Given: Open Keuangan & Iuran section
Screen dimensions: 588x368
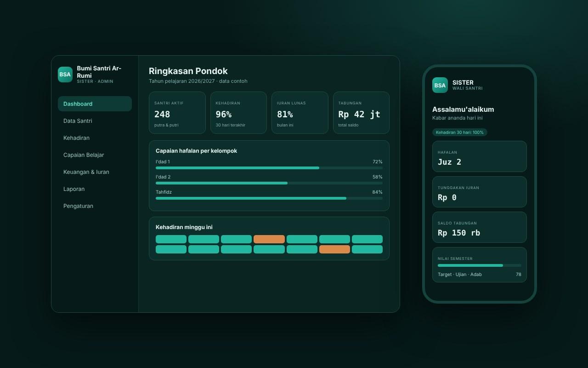Looking at the screenshot, I should [95, 172].
